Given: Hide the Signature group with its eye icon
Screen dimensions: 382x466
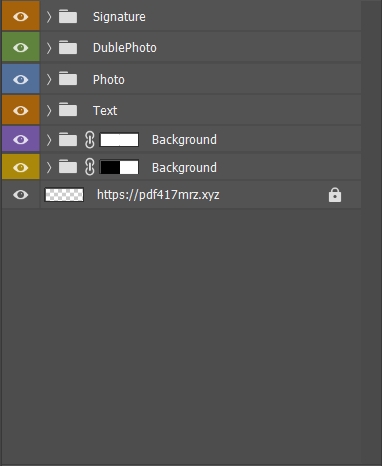Looking at the screenshot, I should tap(21, 16).
